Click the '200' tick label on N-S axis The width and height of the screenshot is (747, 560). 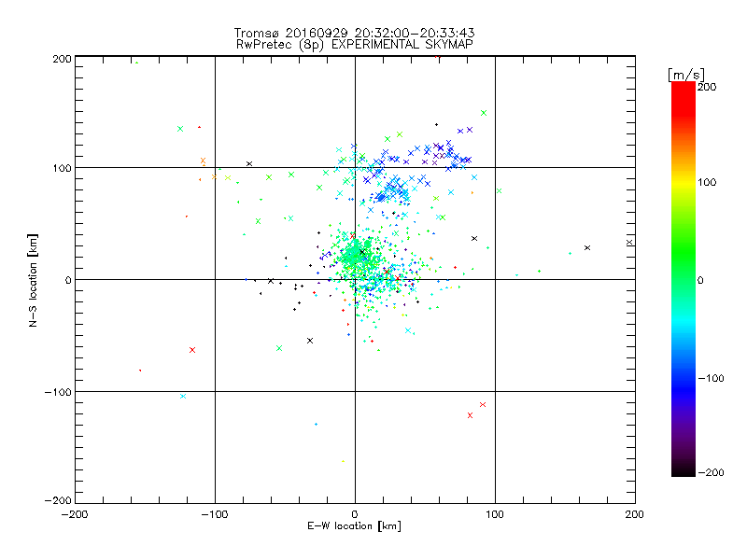pyautogui.click(x=62, y=59)
